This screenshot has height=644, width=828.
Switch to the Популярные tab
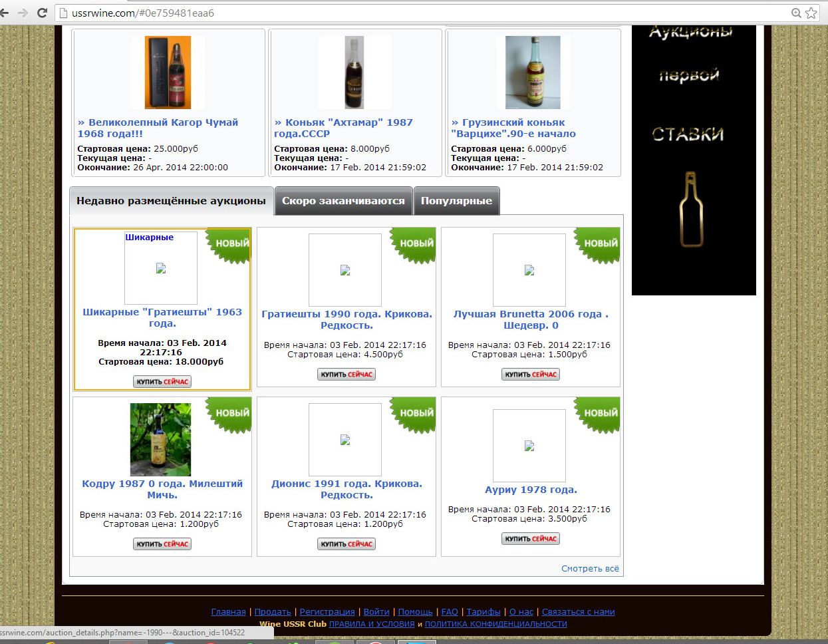click(456, 201)
